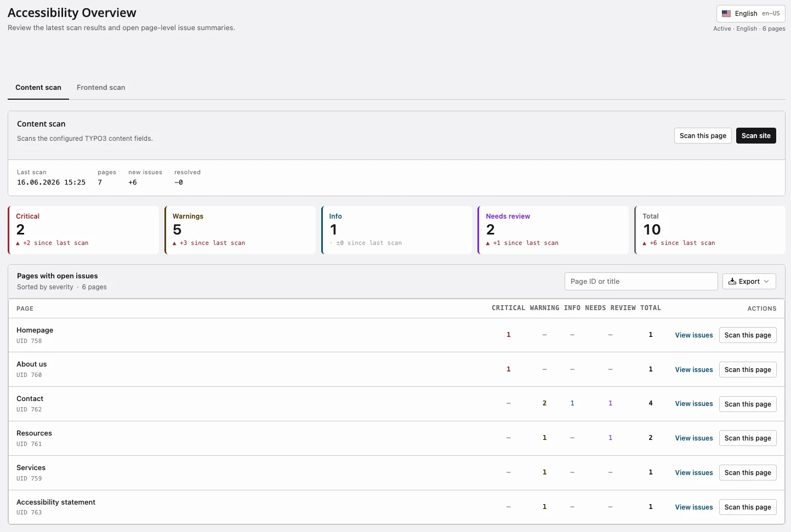Open the Critical summary card

point(83,230)
